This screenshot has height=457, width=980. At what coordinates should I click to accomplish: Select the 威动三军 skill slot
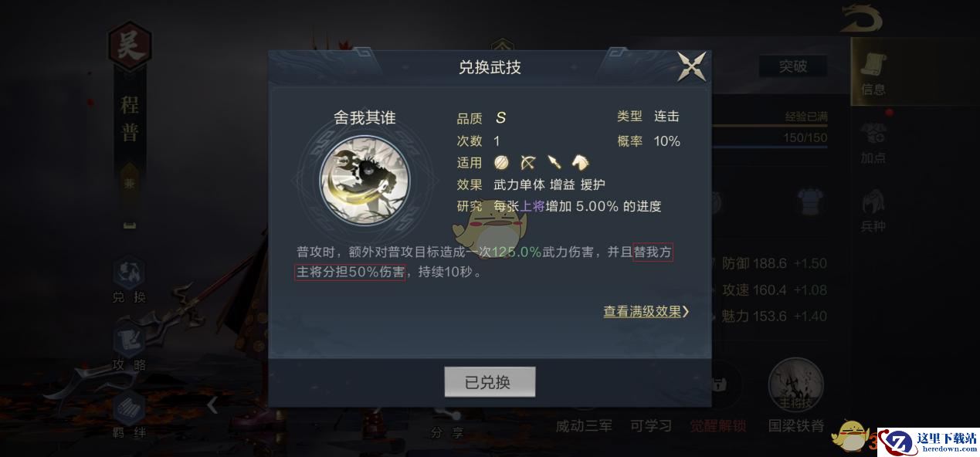point(584,425)
